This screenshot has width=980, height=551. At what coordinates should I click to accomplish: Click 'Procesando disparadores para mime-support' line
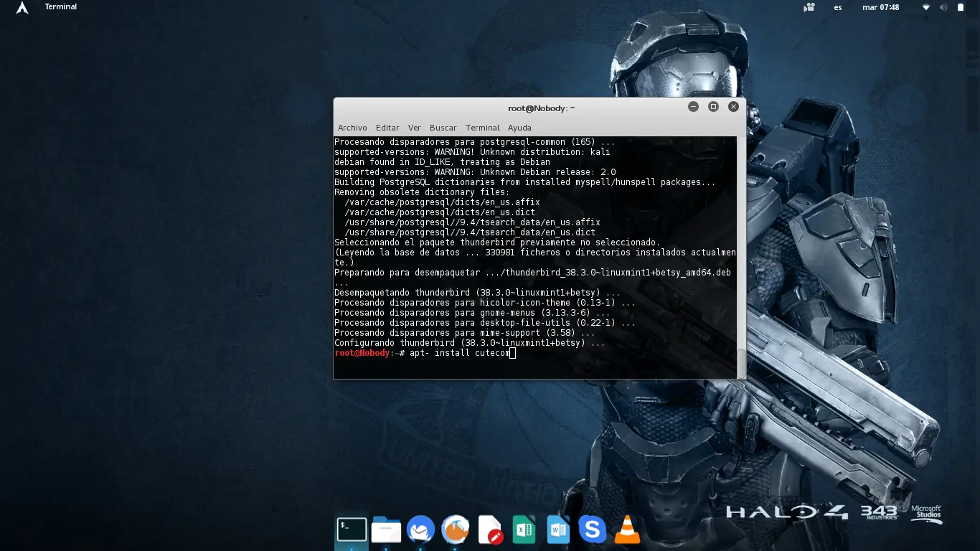point(465,333)
